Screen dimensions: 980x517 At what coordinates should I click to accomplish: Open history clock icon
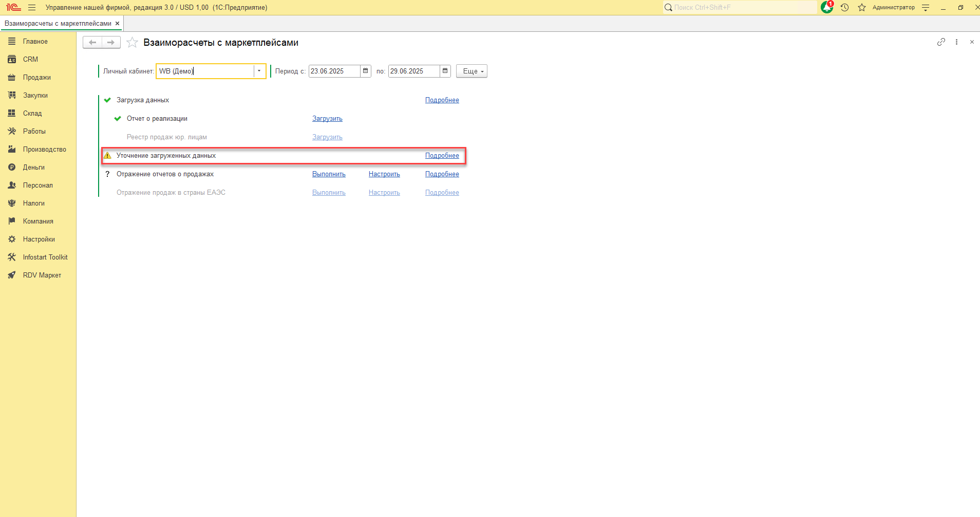click(845, 7)
